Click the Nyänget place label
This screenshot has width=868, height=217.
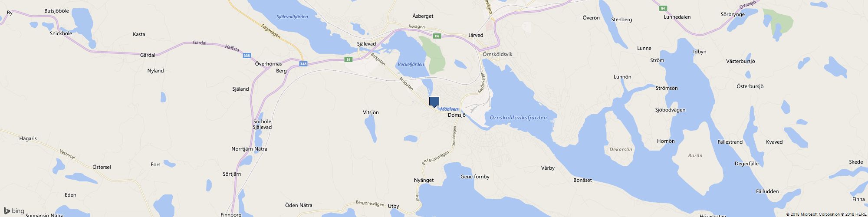(x=424, y=180)
